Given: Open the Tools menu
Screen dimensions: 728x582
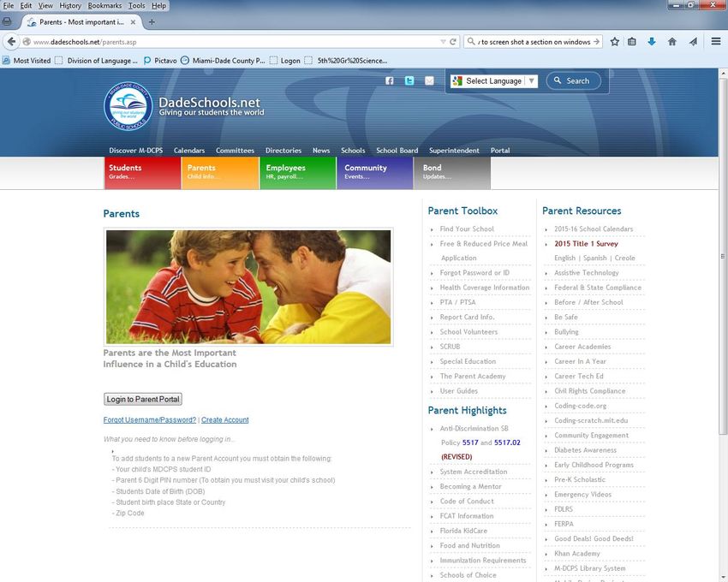Looking at the screenshot, I should [x=136, y=6].
